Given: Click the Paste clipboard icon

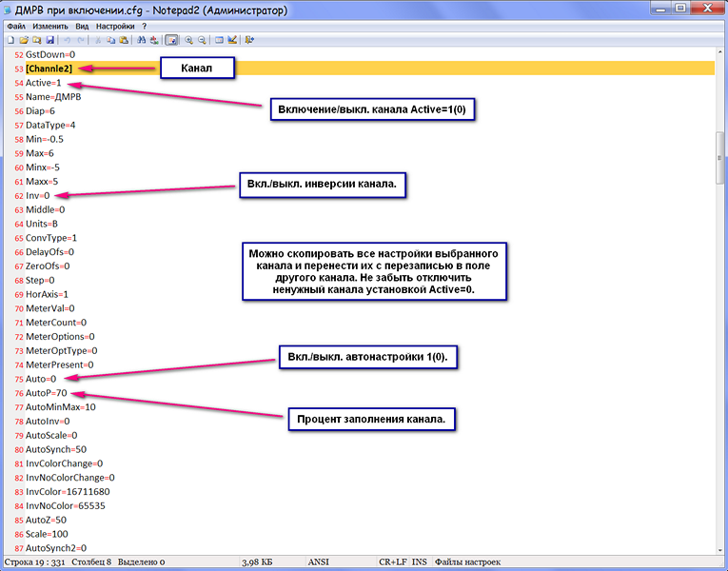Looking at the screenshot, I should (124, 40).
